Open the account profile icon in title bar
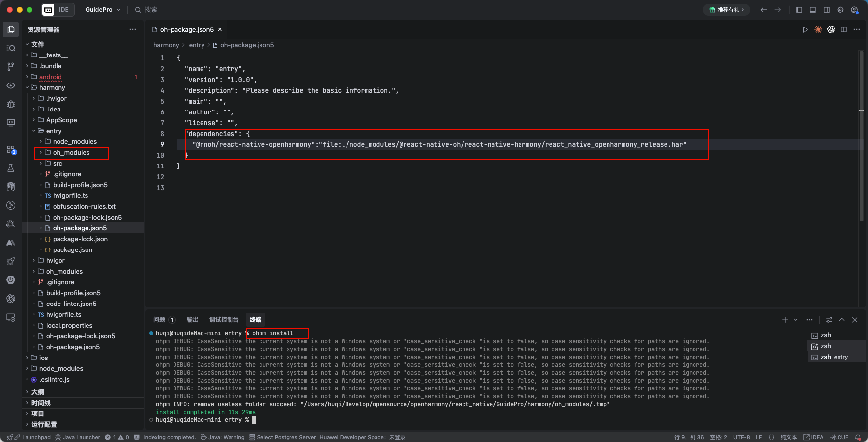The height and width of the screenshot is (442, 868). [x=855, y=10]
